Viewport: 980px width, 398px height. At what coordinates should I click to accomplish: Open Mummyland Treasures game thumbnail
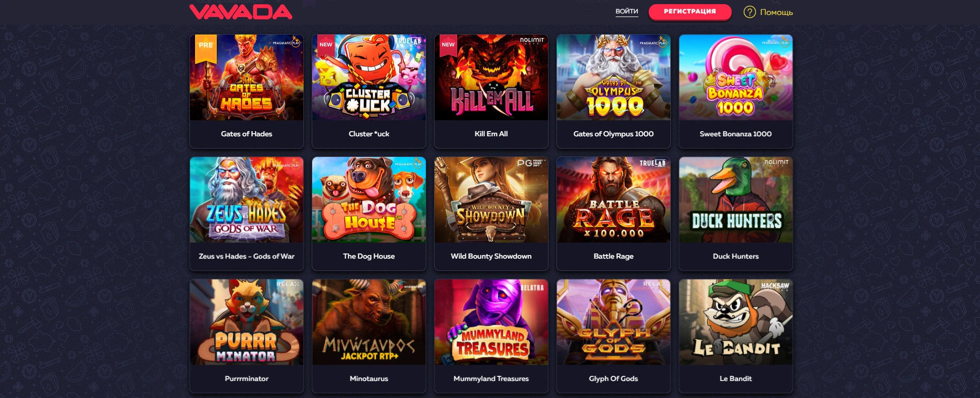click(x=491, y=322)
